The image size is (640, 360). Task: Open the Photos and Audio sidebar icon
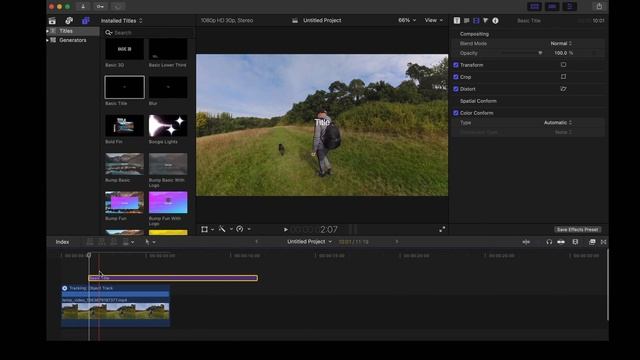69,20
